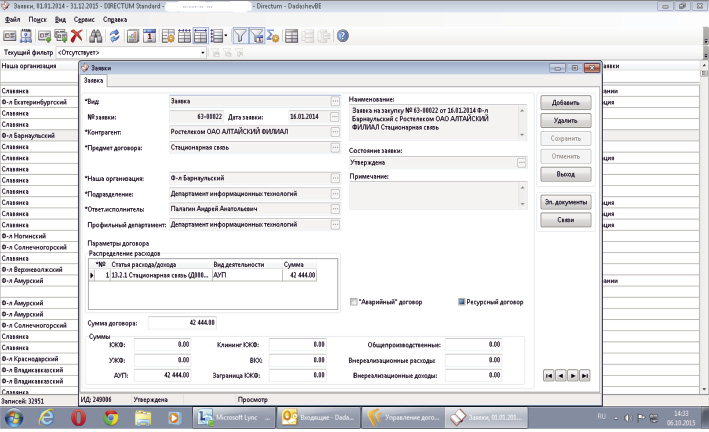Refresh the list with blue arrows
This screenshot has height=432, width=709.
(114, 36)
